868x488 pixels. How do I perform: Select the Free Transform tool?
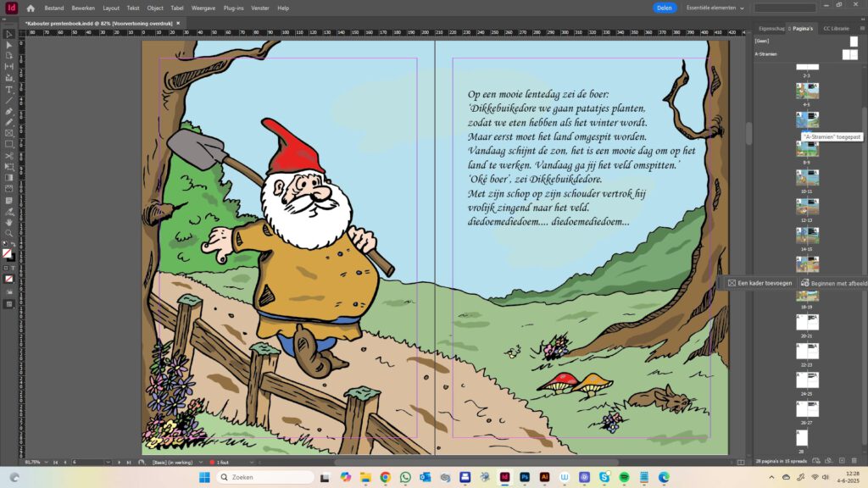(8, 167)
